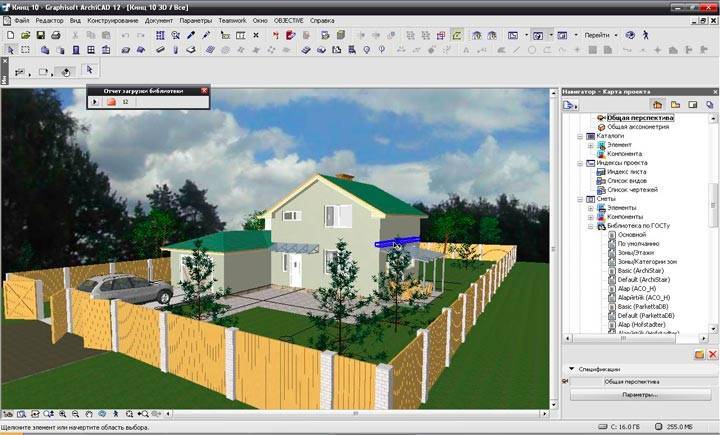Expand the Элемент node under Каталоги
720x435 pixels.
coord(591,145)
